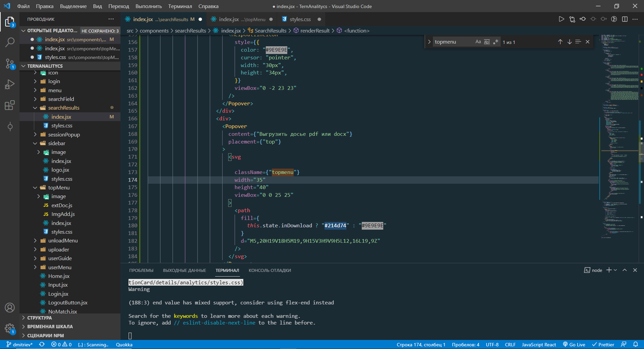Click the compare changes icon in editor toolbar
The width and height of the screenshot is (644, 349).
pyautogui.click(x=572, y=19)
